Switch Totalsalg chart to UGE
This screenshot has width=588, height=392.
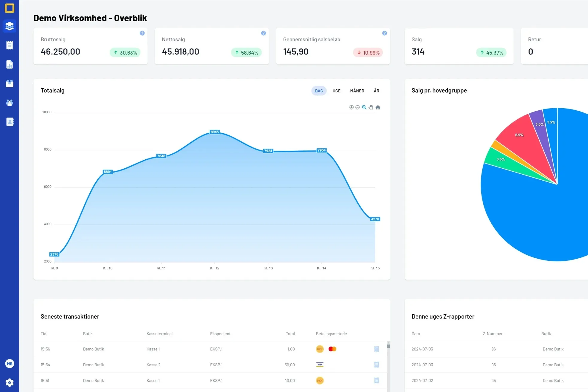[x=336, y=91]
